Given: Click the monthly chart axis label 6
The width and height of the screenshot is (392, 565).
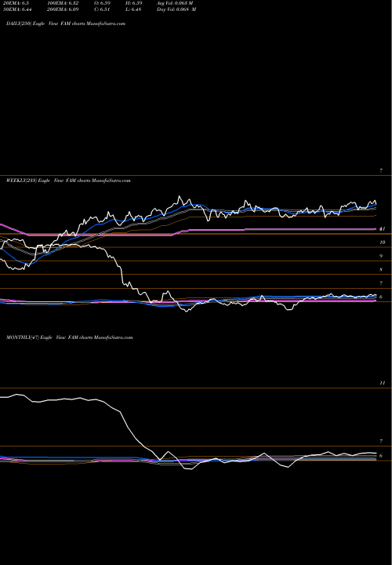Looking at the screenshot, I should click(381, 456).
